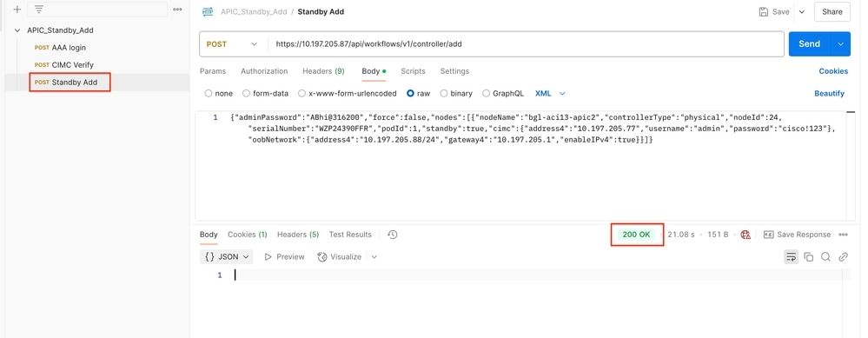Open the Visualize dropdown arrow

pos(374,256)
